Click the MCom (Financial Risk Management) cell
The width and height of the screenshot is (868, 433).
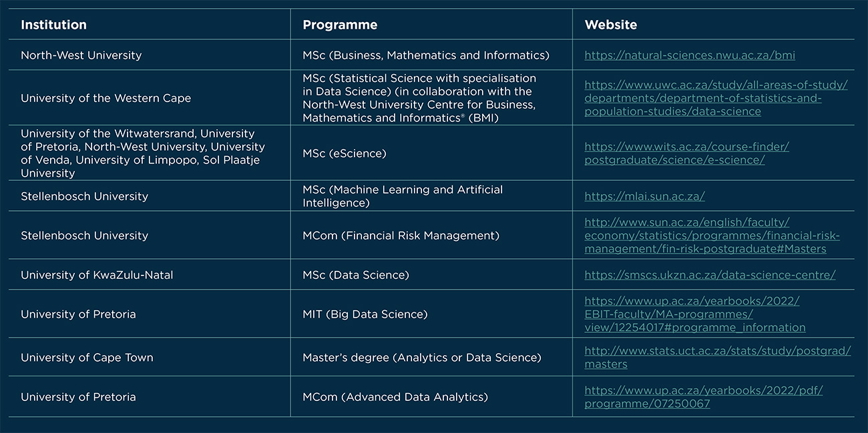pos(401,236)
